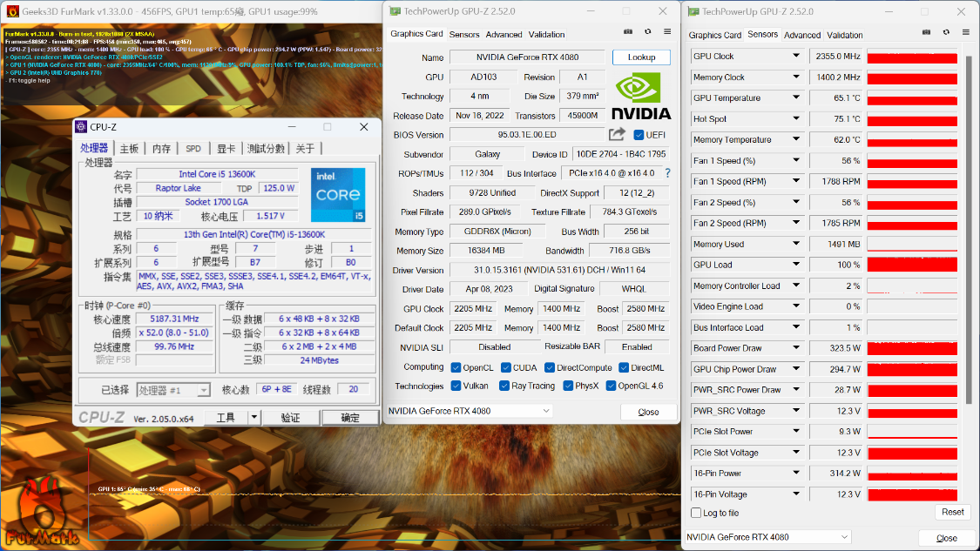980x551 pixels.
Task: Click the BIOS share/export icon
Action: point(617,134)
